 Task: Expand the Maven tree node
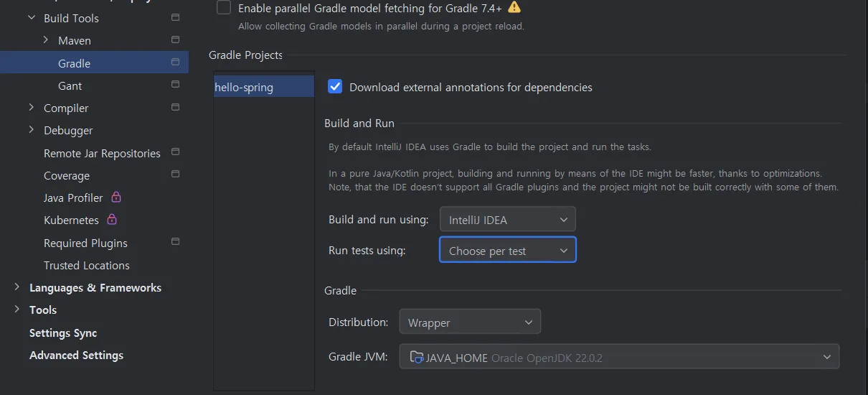(x=46, y=40)
